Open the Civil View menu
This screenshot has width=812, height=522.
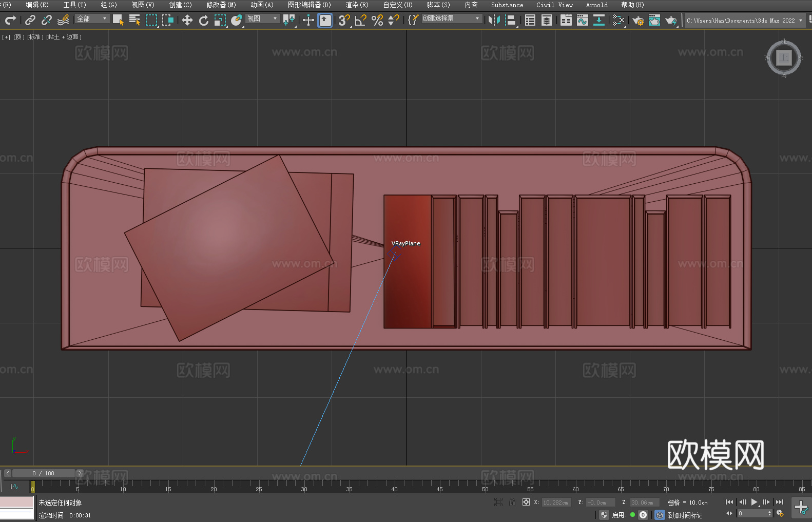554,5
